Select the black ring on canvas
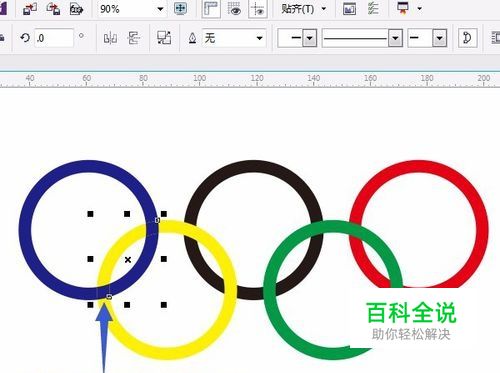This screenshot has height=373, width=500. 254,166
